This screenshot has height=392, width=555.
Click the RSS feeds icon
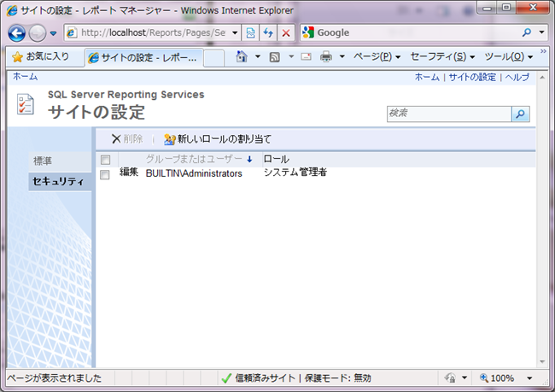click(x=274, y=56)
